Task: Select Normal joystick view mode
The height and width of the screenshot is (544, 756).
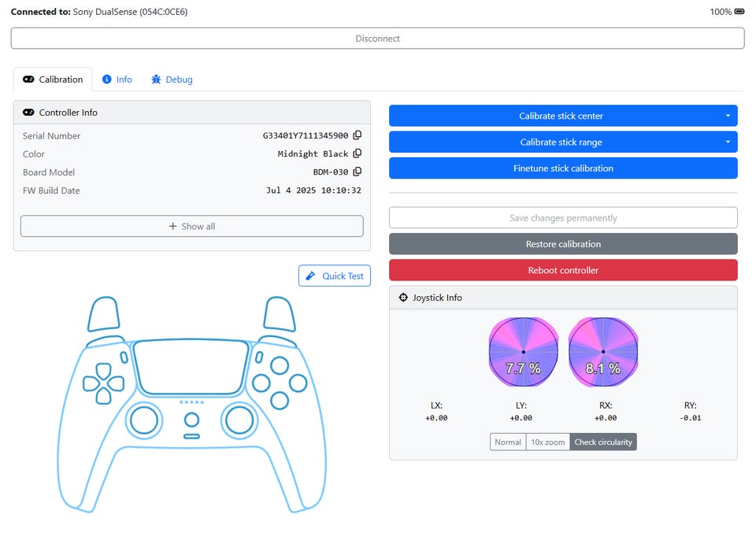Action: tap(508, 442)
